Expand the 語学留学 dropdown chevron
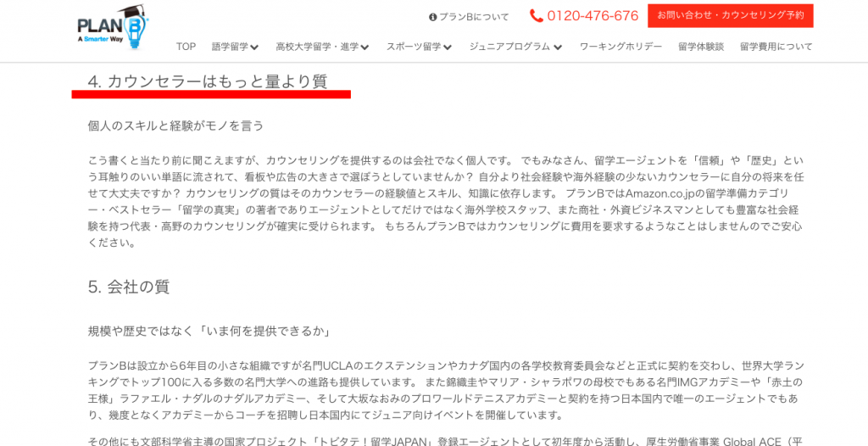 (x=254, y=47)
